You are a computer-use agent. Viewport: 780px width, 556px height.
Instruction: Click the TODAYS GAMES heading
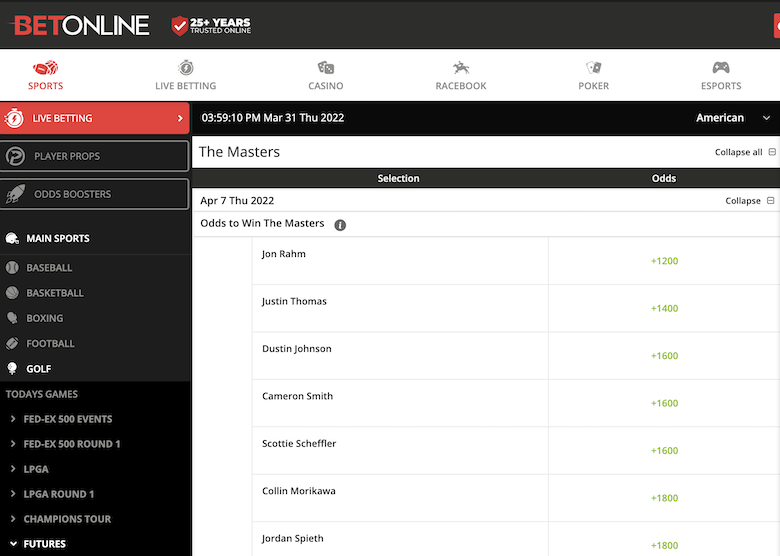point(42,394)
